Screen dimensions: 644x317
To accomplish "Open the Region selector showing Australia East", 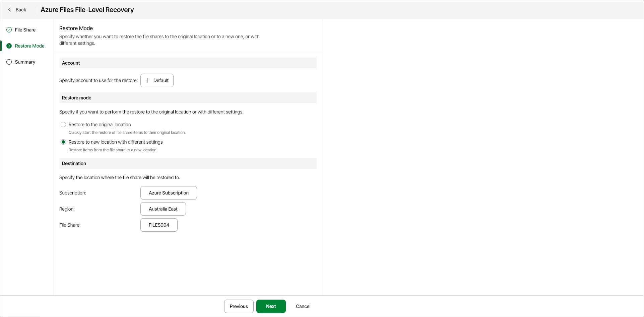I will click(163, 209).
